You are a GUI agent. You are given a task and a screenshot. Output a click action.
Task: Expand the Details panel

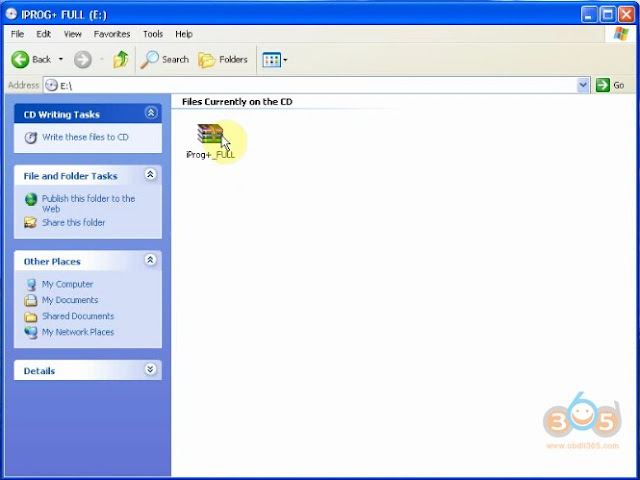click(x=151, y=369)
